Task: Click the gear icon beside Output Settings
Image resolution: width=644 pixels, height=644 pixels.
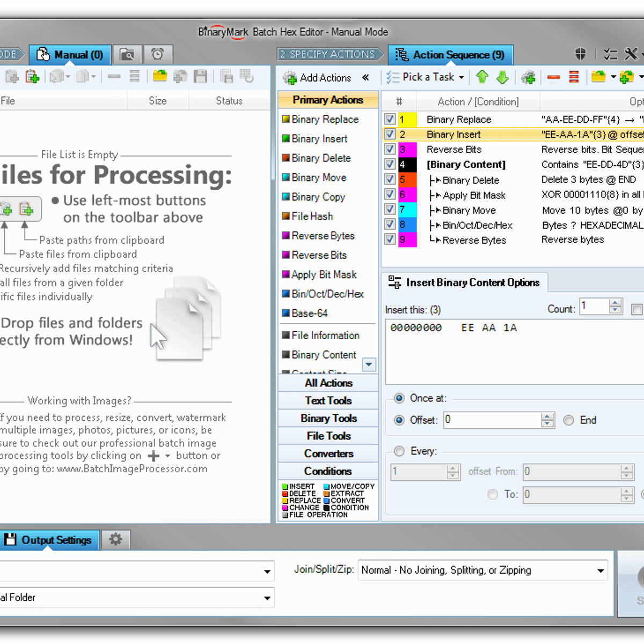Action: [x=115, y=539]
